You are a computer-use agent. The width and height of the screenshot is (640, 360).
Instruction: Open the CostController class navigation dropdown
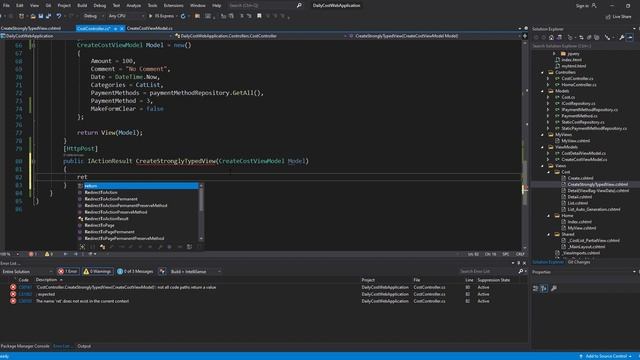tap(261, 36)
